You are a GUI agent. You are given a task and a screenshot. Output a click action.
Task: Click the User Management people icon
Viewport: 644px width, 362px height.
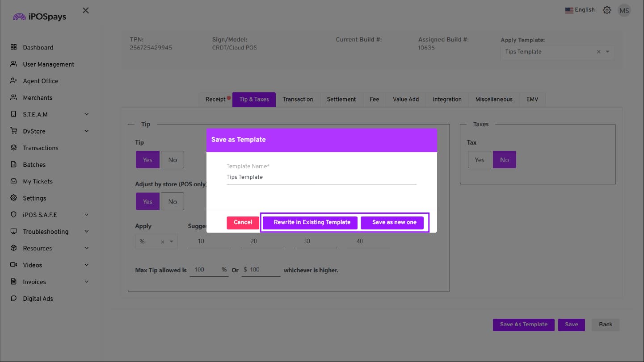click(13, 64)
